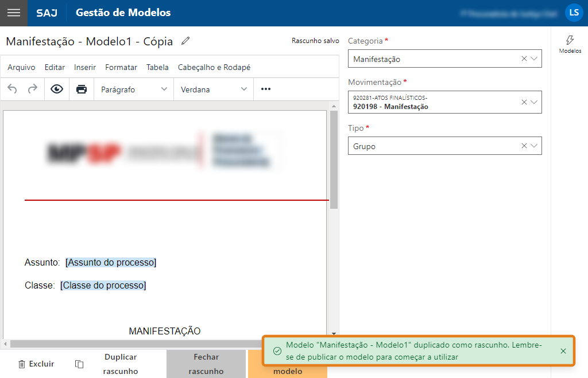
Task: Undo the last edit
Action: 12,89
